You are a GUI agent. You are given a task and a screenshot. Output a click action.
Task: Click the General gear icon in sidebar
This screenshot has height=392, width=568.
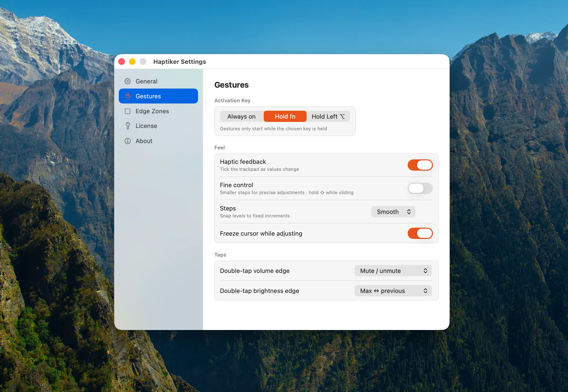(127, 81)
